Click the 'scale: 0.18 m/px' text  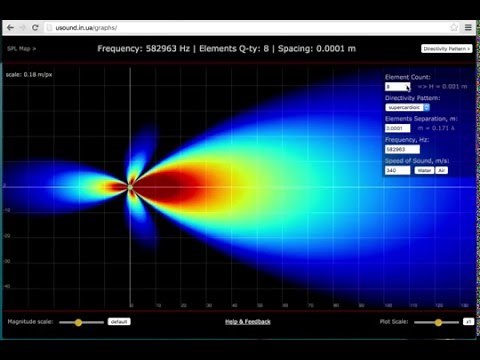(29, 75)
